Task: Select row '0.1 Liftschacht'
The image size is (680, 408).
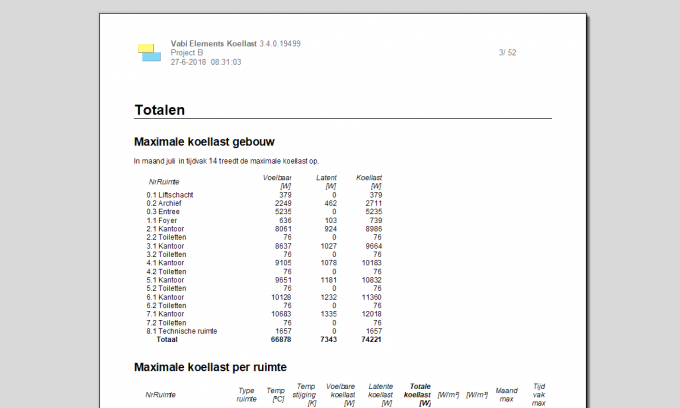Action: (264, 195)
